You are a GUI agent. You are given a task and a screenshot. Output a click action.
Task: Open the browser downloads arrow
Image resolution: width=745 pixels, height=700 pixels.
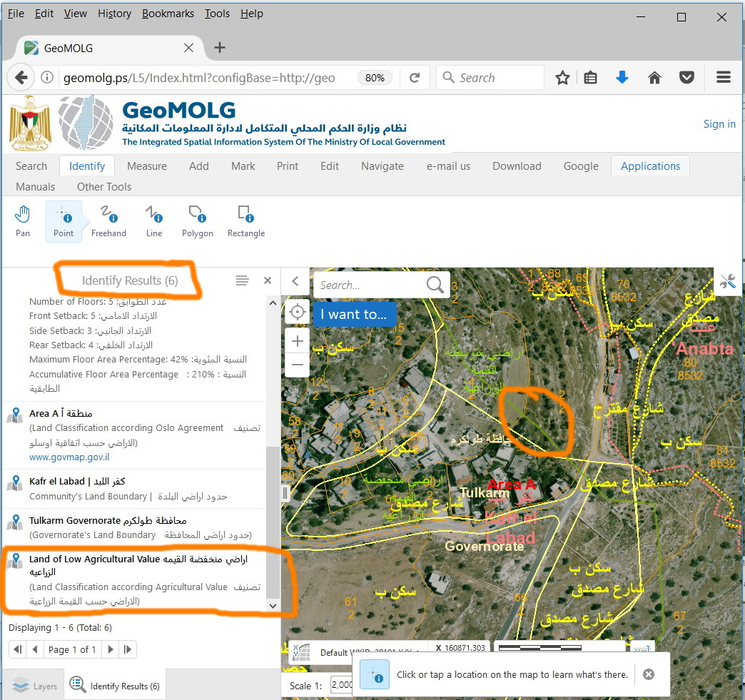point(622,77)
